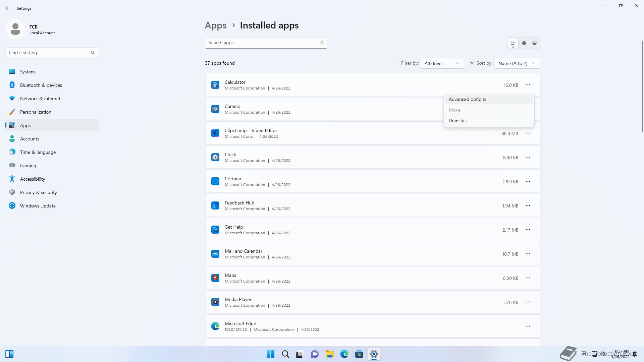Open more options for Clipchamp
The width and height of the screenshot is (644, 362).
528,133
